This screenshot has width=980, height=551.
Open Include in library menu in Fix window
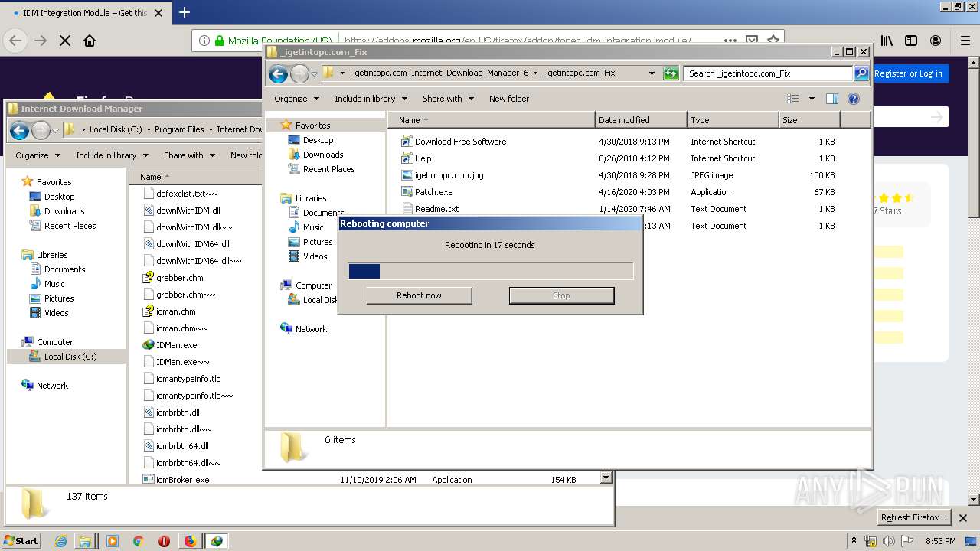pyautogui.click(x=371, y=99)
